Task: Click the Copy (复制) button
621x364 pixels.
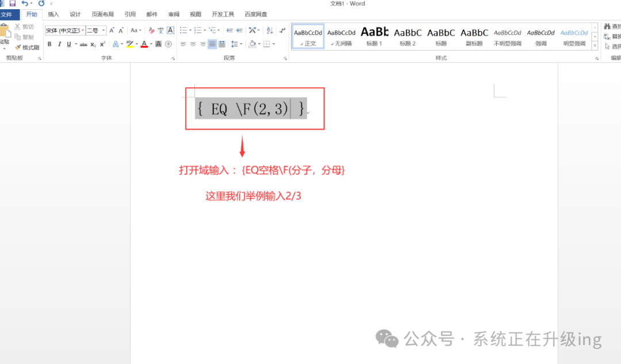Action: [x=25, y=37]
